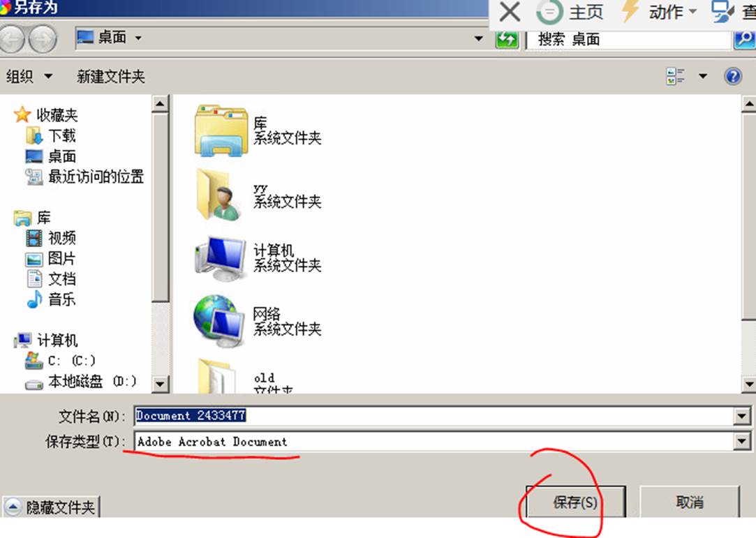This screenshot has width=756, height=538.
Task: Expand the view options dropdown arrow
Action: pyautogui.click(x=703, y=76)
